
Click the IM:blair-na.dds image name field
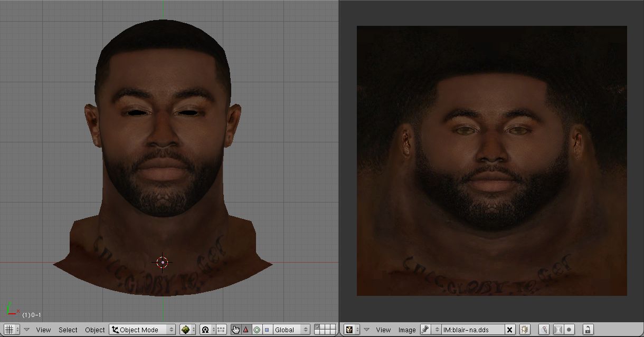(x=470, y=330)
